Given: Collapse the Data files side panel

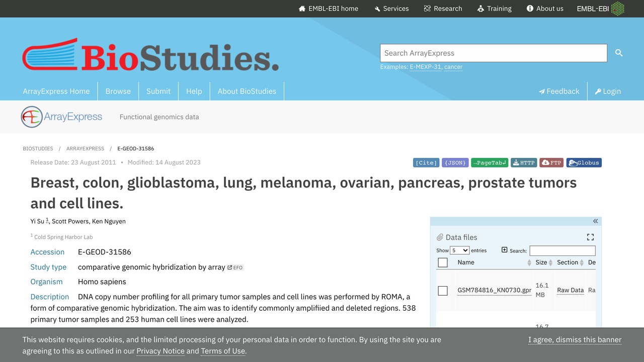Looking at the screenshot, I should point(595,221).
